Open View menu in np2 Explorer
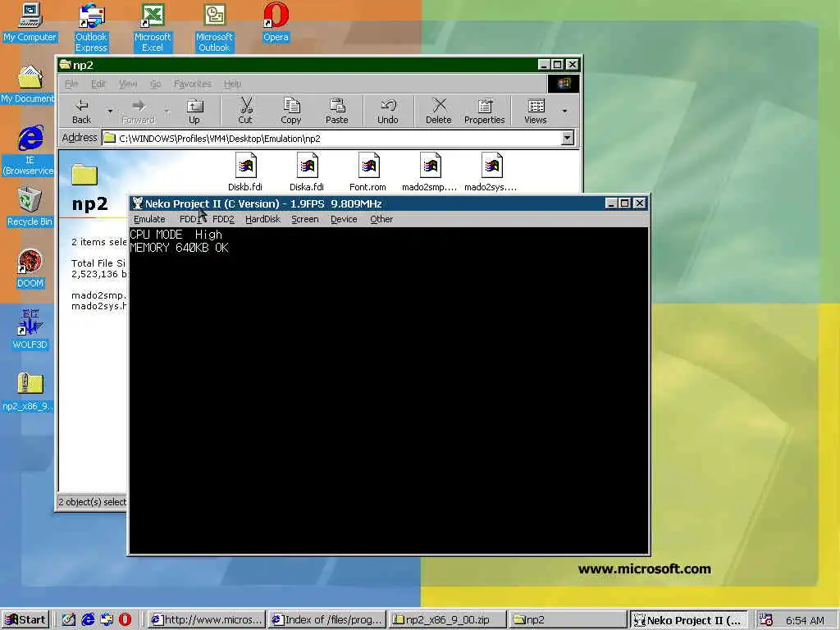Screen dimensions: 840x630 point(128,84)
